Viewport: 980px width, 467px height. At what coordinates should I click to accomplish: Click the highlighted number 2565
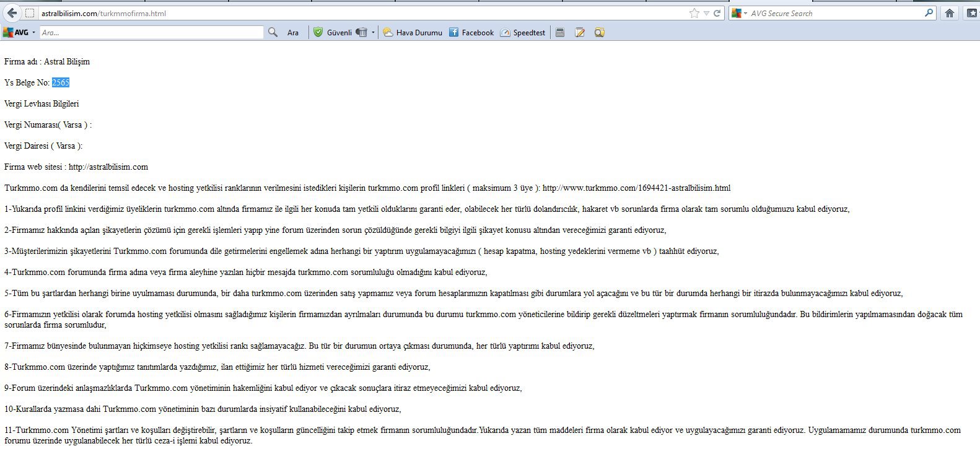[61, 82]
